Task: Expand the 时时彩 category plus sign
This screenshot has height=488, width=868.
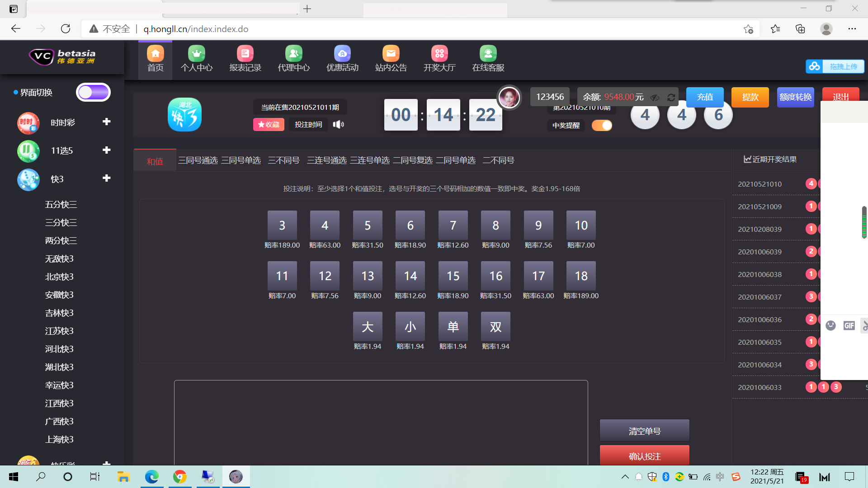Action: coord(107,122)
